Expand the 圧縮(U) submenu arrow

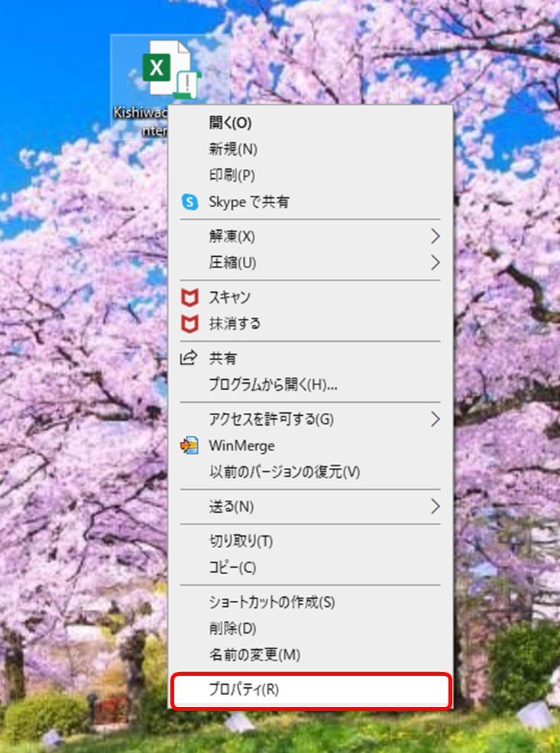coord(435,263)
